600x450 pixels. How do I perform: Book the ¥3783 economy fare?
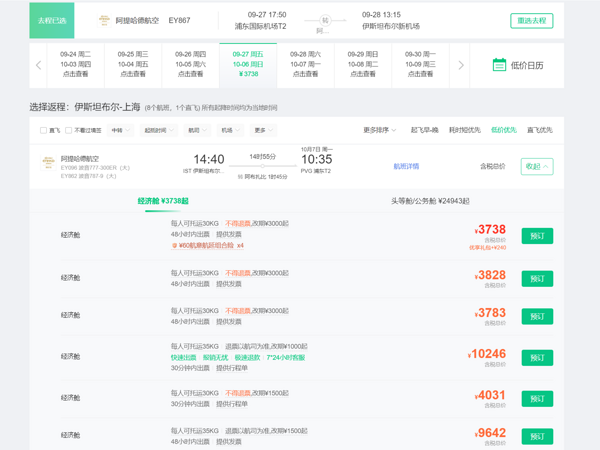537,316
